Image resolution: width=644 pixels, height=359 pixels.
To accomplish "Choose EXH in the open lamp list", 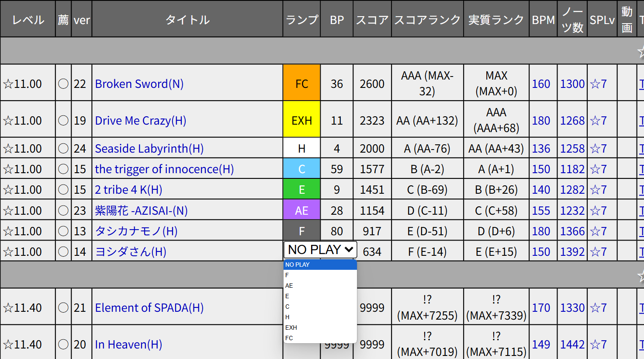I will click(320, 328).
